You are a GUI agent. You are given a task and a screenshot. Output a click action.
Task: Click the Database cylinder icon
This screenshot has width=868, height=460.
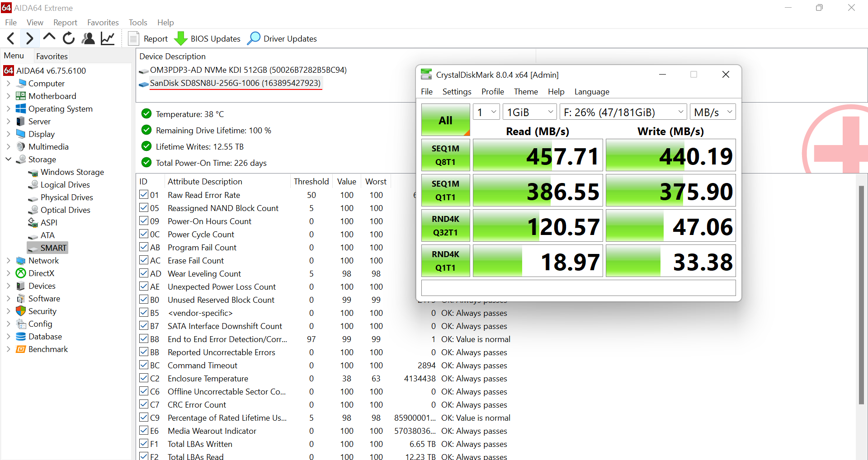click(x=21, y=337)
